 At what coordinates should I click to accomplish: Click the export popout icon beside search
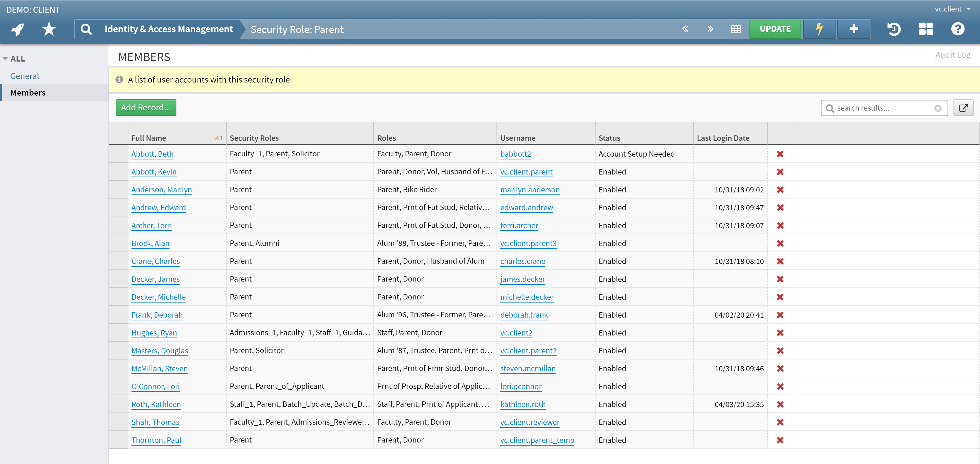pos(963,108)
